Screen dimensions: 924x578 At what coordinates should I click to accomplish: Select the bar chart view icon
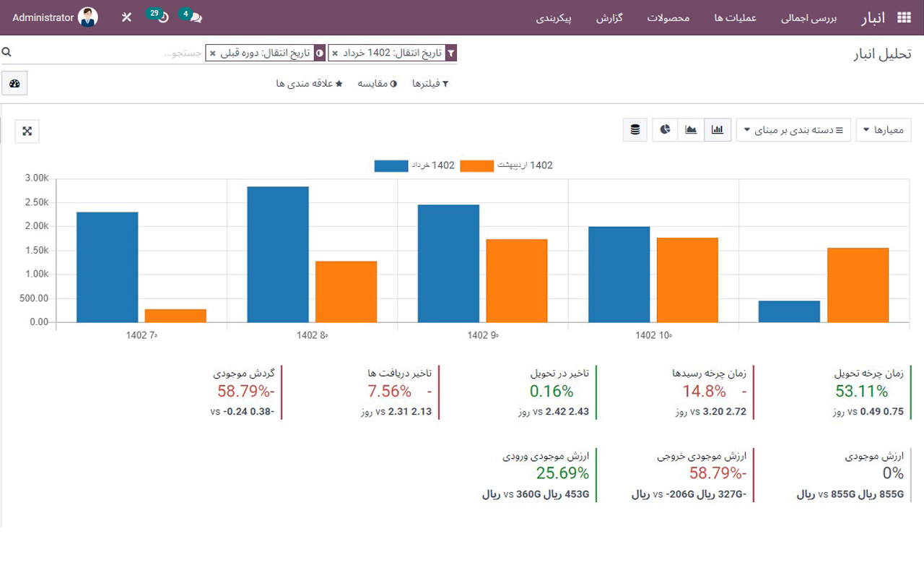tap(717, 130)
